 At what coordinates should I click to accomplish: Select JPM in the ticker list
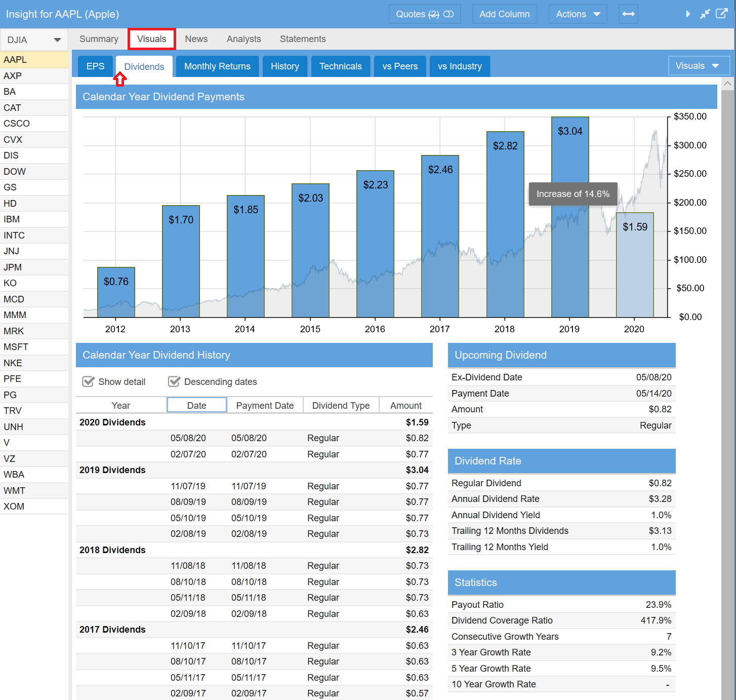point(34,267)
